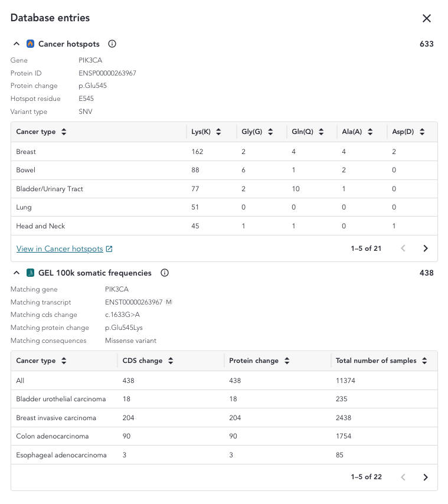
Task: Sort GEL table by CDS change
Action: (170, 361)
